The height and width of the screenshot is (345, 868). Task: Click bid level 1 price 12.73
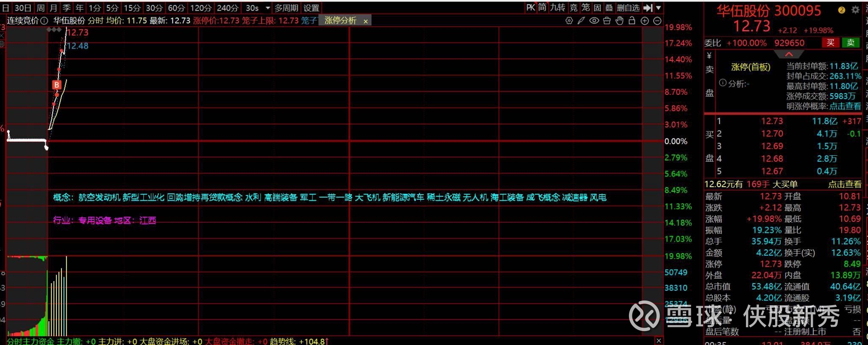tap(772, 121)
